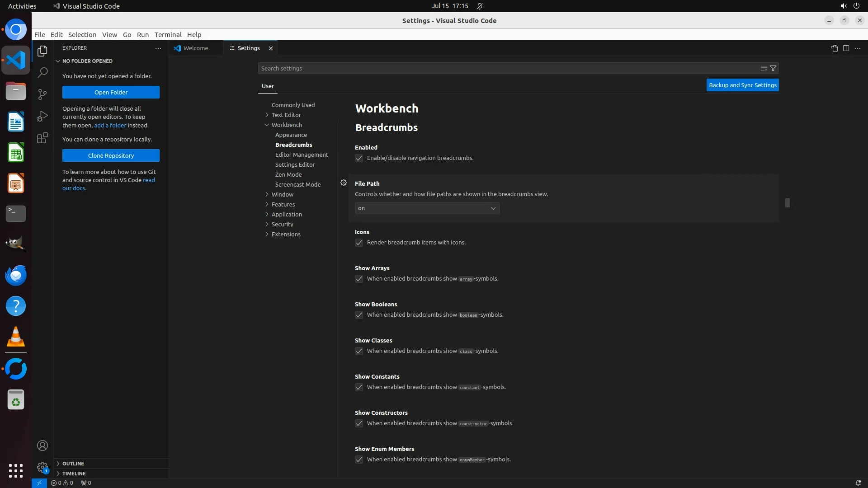Click the filter settings funnel icon

pos(773,68)
